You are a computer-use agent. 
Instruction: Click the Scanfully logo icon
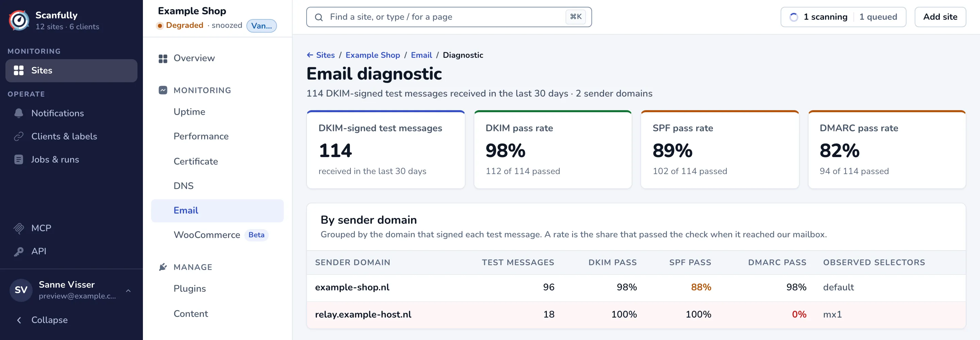[19, 20]
